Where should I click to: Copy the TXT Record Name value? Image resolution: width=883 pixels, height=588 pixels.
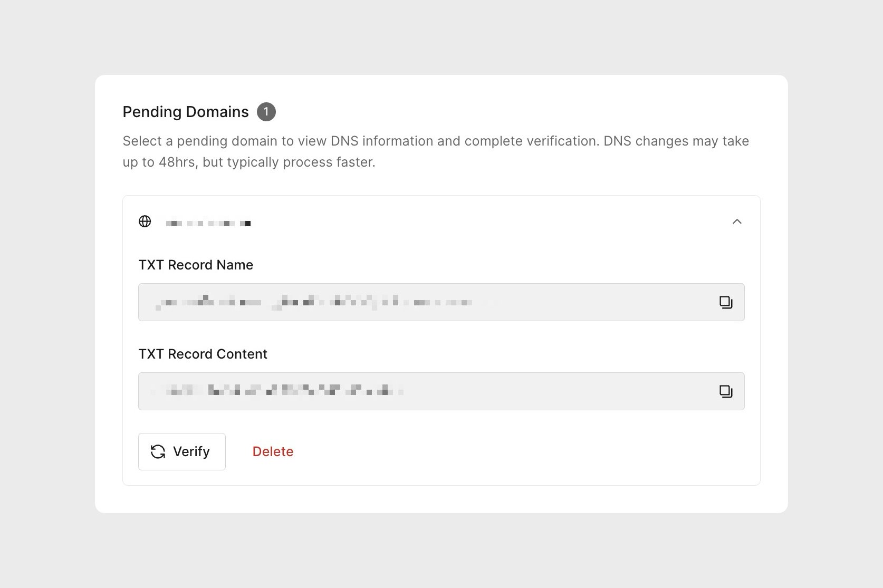click(x=726, y=302)
